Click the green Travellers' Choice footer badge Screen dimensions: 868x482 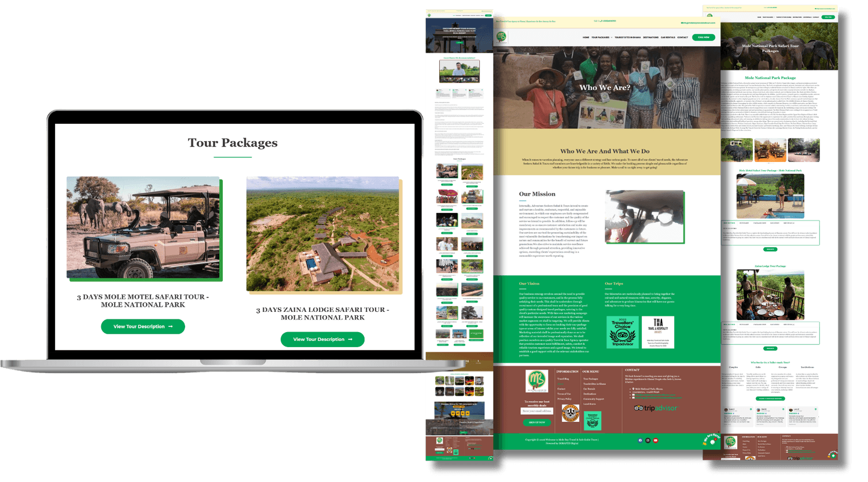coord(593,421)
